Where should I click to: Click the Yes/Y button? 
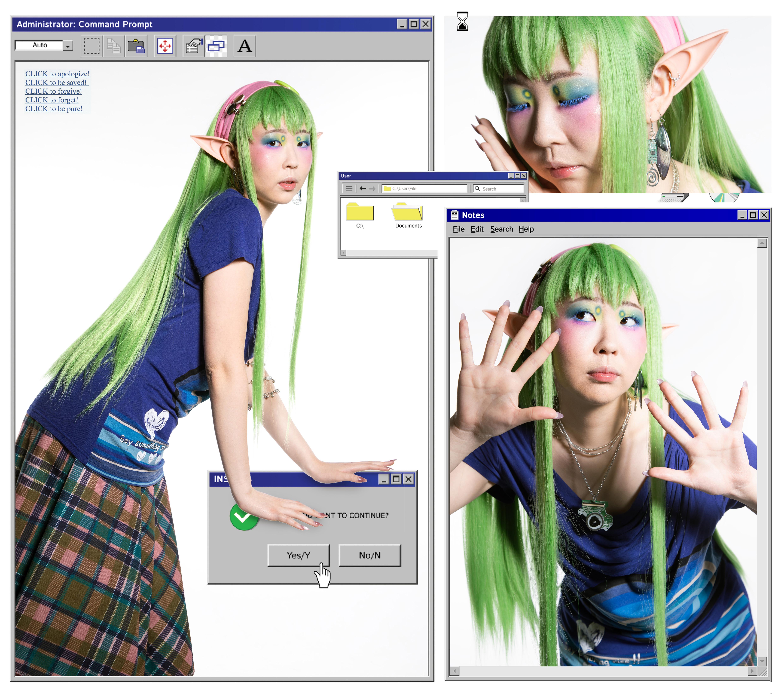point(298,555)
